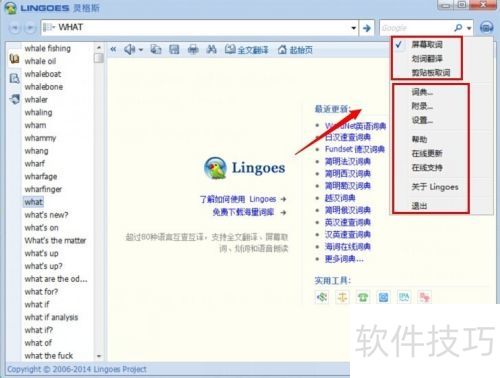500x378 pixels.
Task: Select 'whammy' in word list
Action: click(x=40, y=138)
